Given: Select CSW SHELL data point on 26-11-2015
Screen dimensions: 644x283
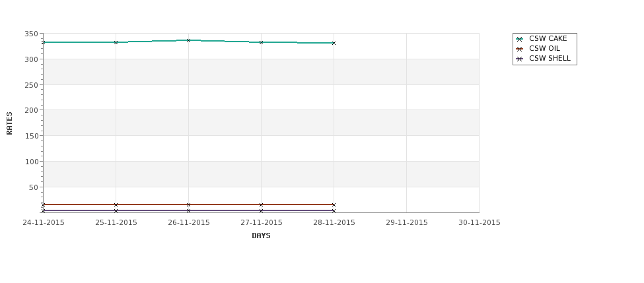Looking at the screenshot, I should pos(188,211).
